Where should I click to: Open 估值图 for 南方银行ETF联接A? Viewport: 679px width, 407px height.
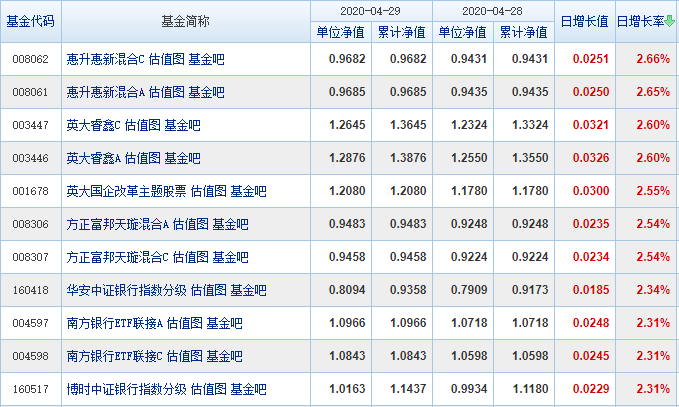(x=185, y=323)
